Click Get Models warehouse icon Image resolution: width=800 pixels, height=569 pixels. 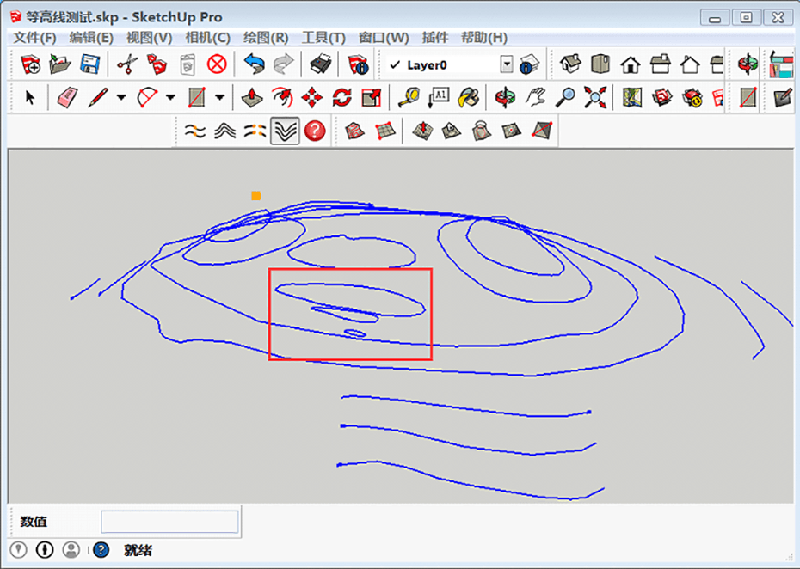click(662, 97)
